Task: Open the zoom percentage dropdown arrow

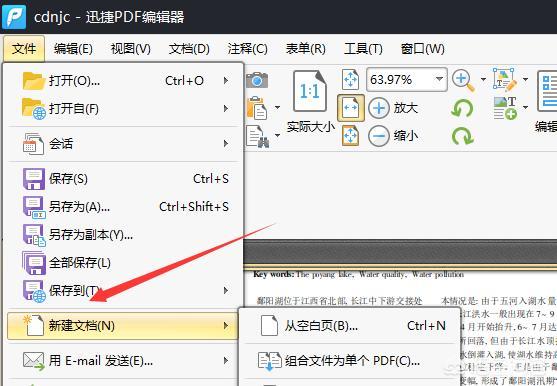Action: 440,79
